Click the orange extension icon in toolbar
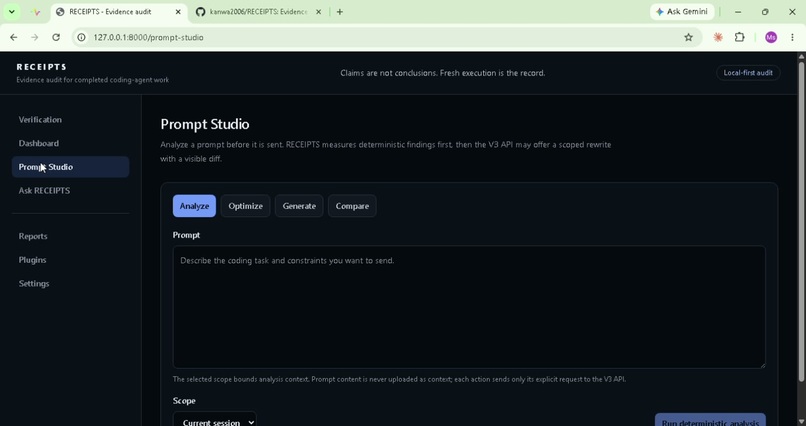 (718, 37)
